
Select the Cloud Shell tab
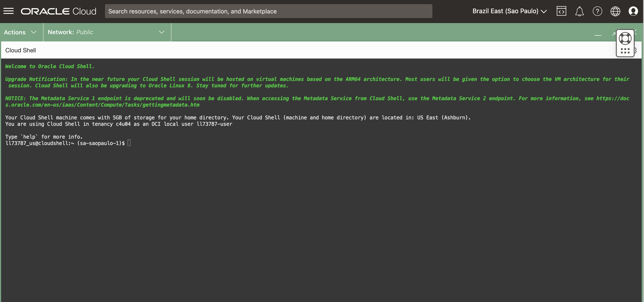click(20, 50)
